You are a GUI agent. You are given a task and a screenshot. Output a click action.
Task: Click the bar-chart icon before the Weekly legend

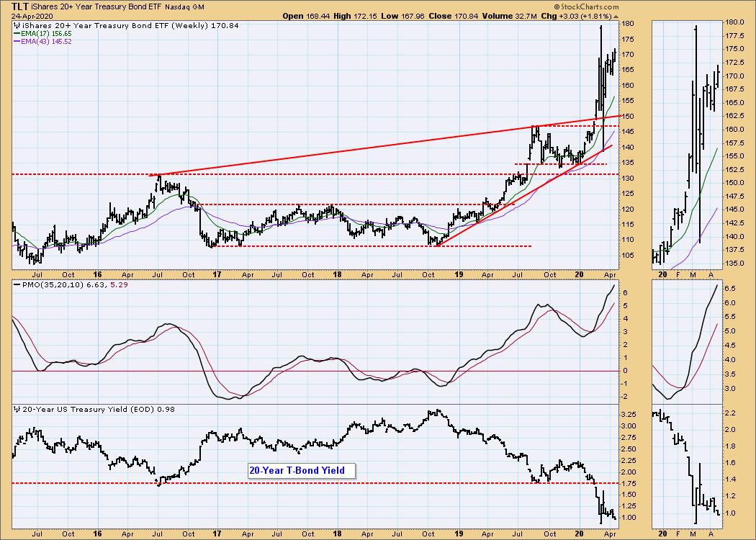pyautogui.click(x=16, y=25)
